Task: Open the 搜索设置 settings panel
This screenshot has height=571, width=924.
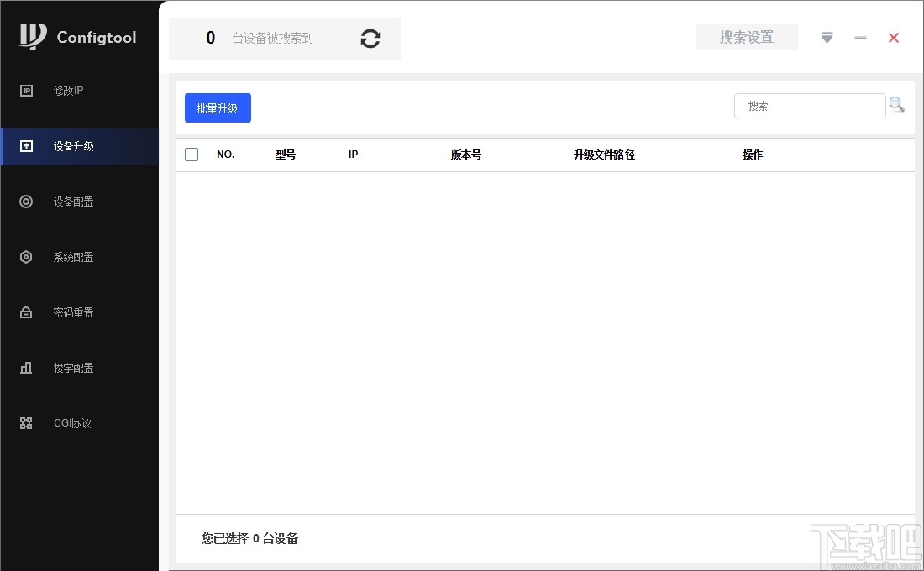Action: coord(747,37)
